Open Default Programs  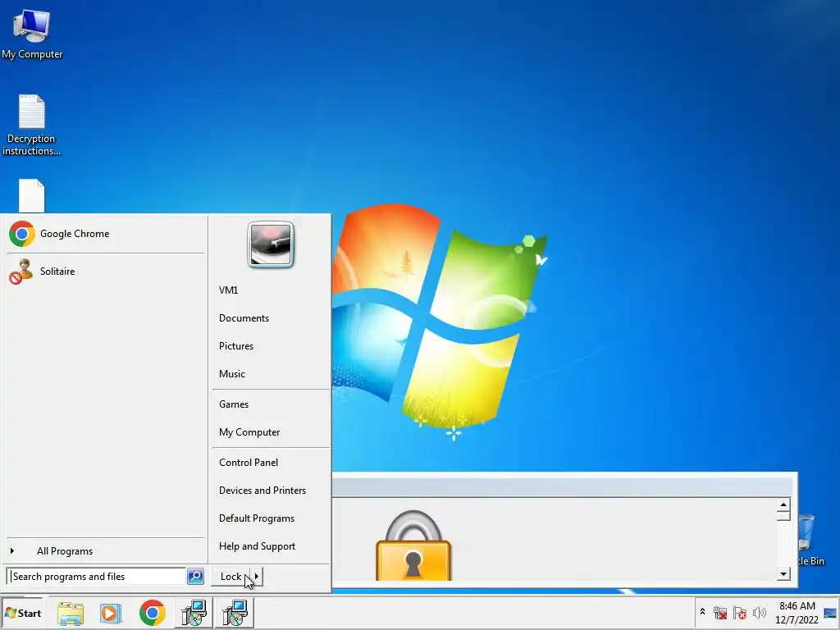click(x=257, y=518)
